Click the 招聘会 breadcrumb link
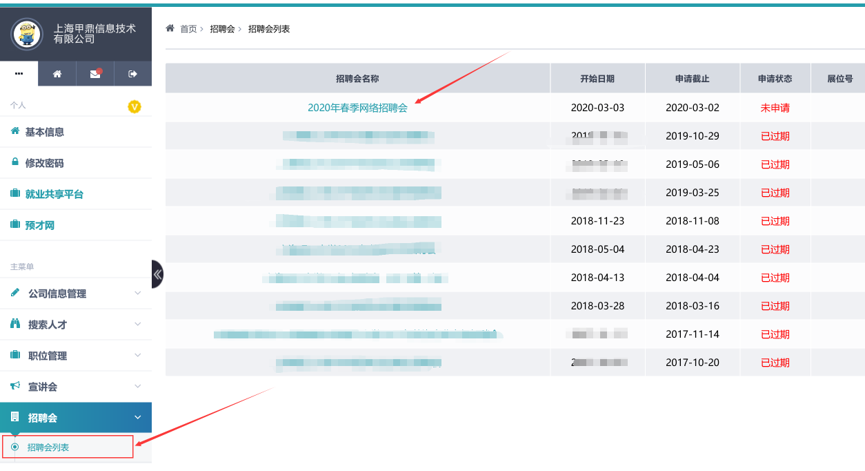The image size is (865, 471). (x=222, y=29)
